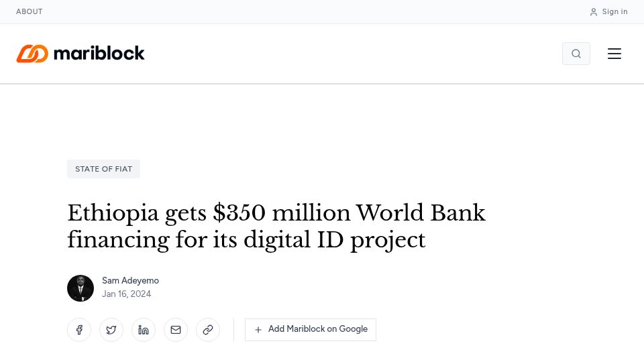The image size is (644, 362).
Task: Open the STATE OF FIAT category tag
Action: [103, 169]
